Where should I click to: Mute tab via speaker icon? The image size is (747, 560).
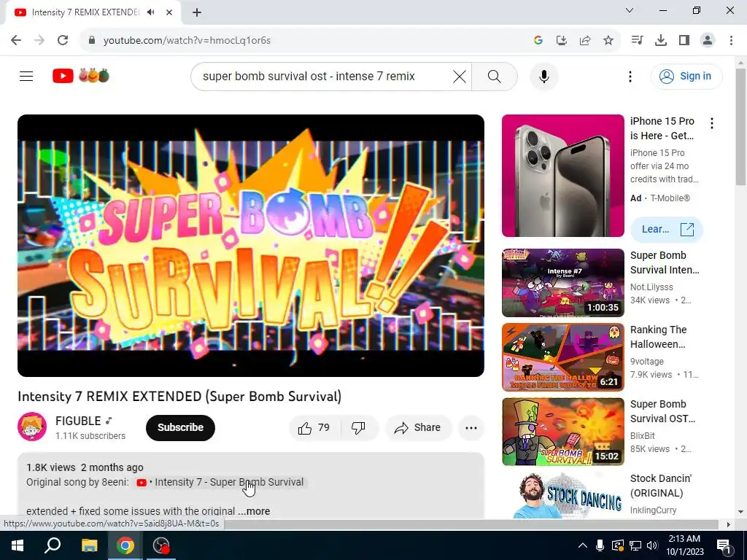coord(151,12)
